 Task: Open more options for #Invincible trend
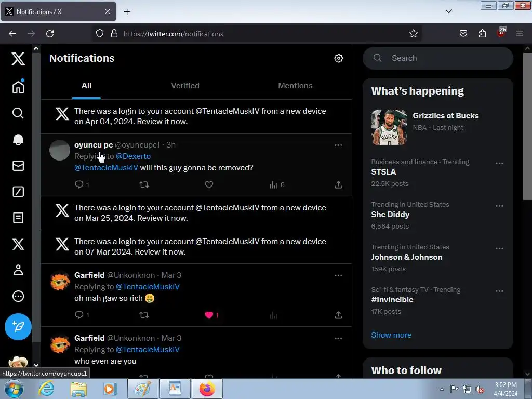coord(499,291)
